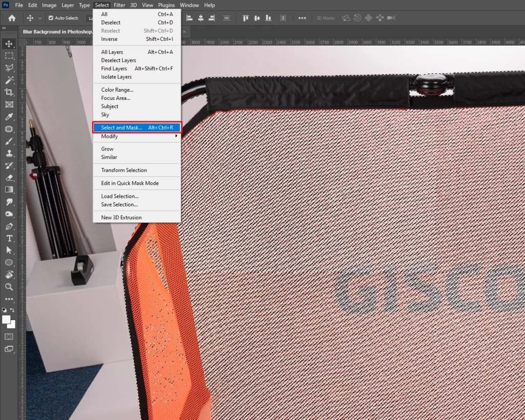
Task: Toggle the Auto-Select checkbox
Action: (51, 18)
